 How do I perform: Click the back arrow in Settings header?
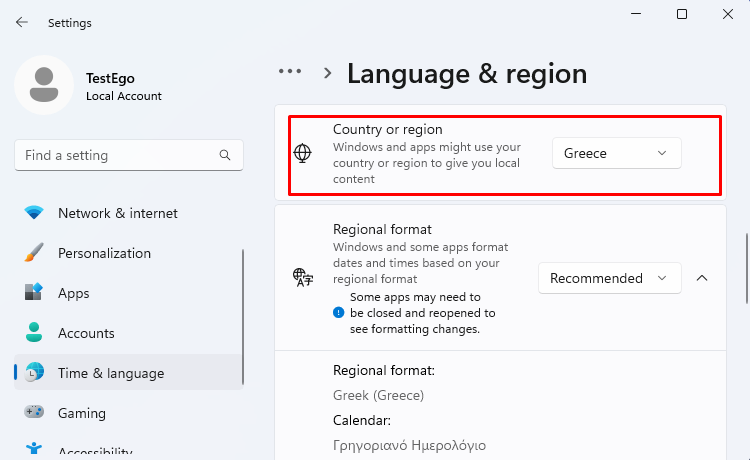pyautogui.click(x=22, y=22)
